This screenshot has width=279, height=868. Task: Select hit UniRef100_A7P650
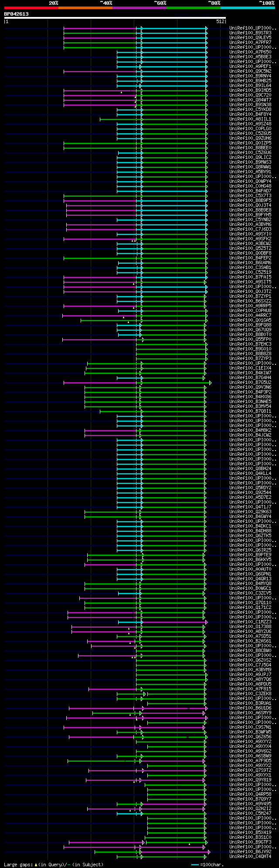click(x=250, y=52)
